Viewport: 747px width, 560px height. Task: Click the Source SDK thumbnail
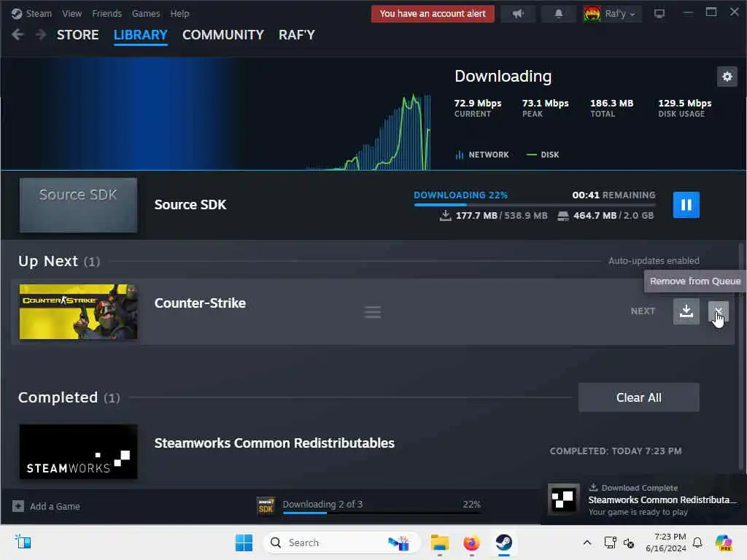click(78, 205)
